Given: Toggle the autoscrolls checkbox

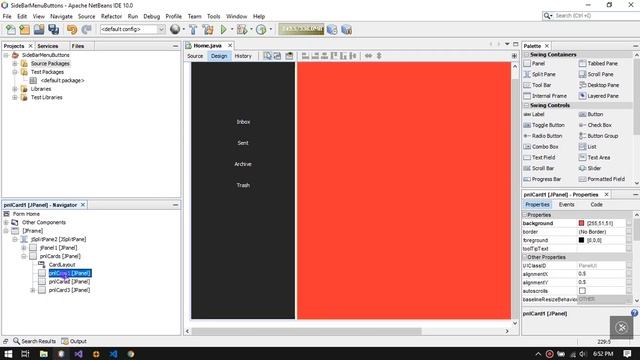Looking at the screenshot, I should (582, 291).
